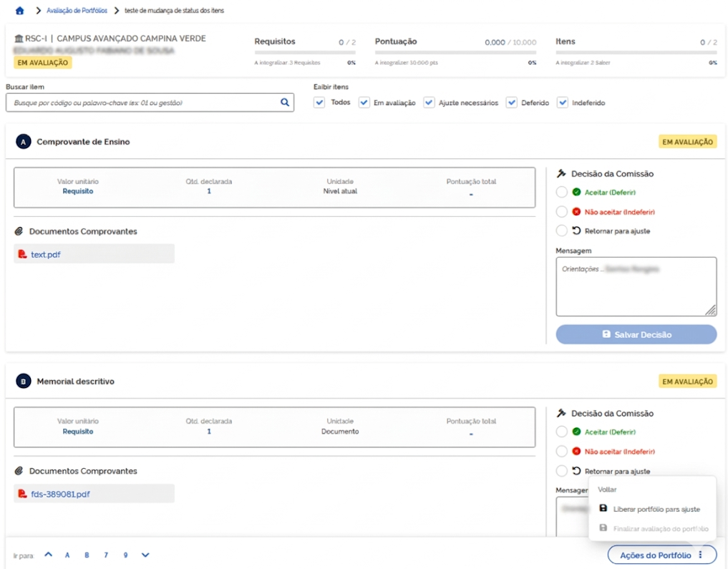Click the home icon in breadcrumb
728x569 pixels.
tap(19, 11)
